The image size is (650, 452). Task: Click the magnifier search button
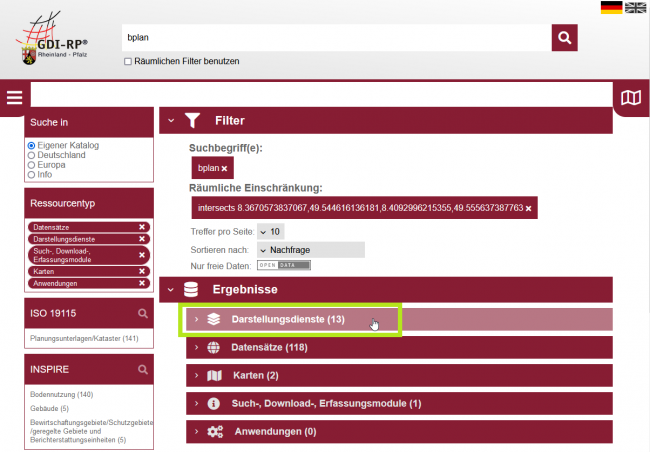coord(564,38)
